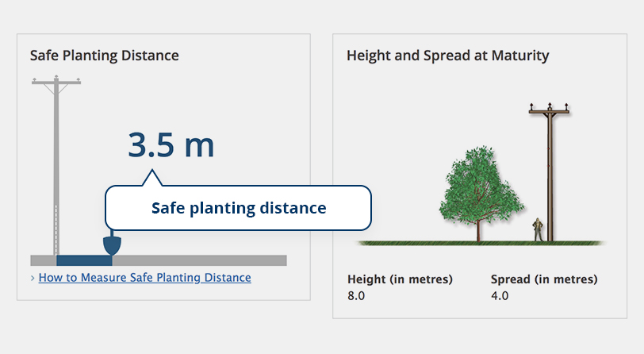Click the Height (in metres) label

pyautogui.click(x=400, y=279)
